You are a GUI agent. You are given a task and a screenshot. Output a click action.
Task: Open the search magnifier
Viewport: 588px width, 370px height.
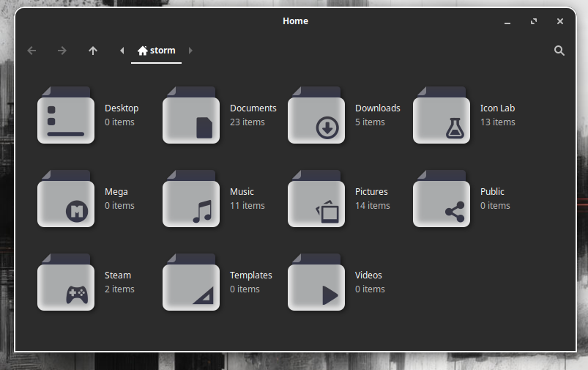[559, 51]
